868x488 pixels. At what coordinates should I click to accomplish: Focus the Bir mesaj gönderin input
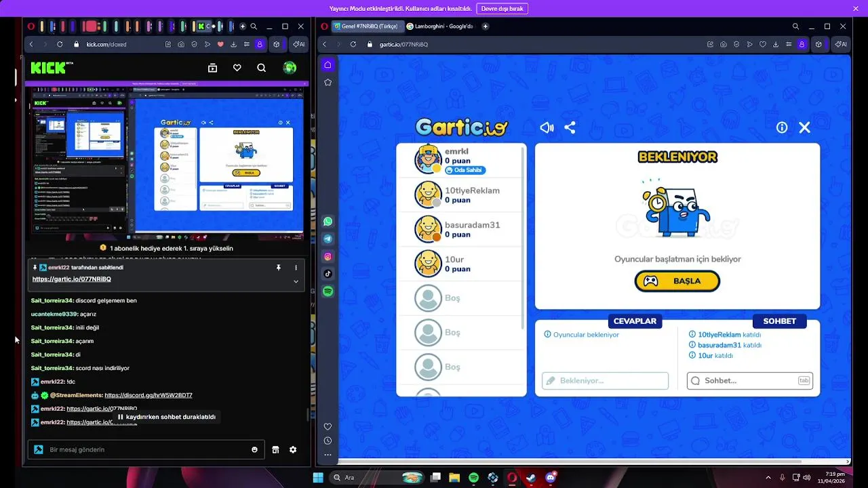[x=146, y=449]
